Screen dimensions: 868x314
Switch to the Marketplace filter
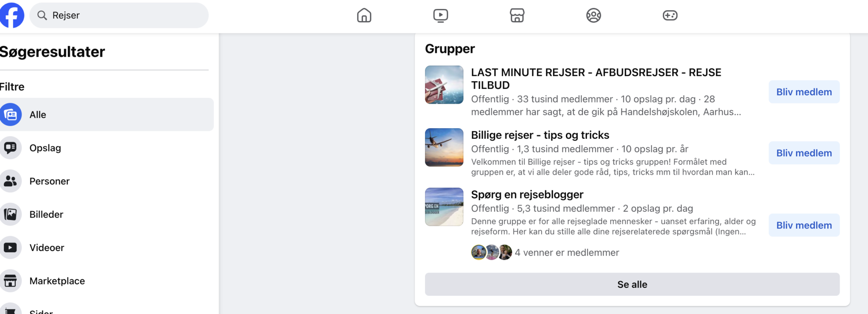pyautogui.click(x=57, y=281)
